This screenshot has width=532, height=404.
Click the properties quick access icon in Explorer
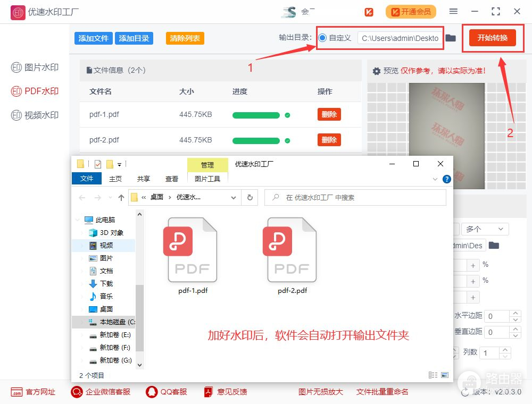pos(98,164)
